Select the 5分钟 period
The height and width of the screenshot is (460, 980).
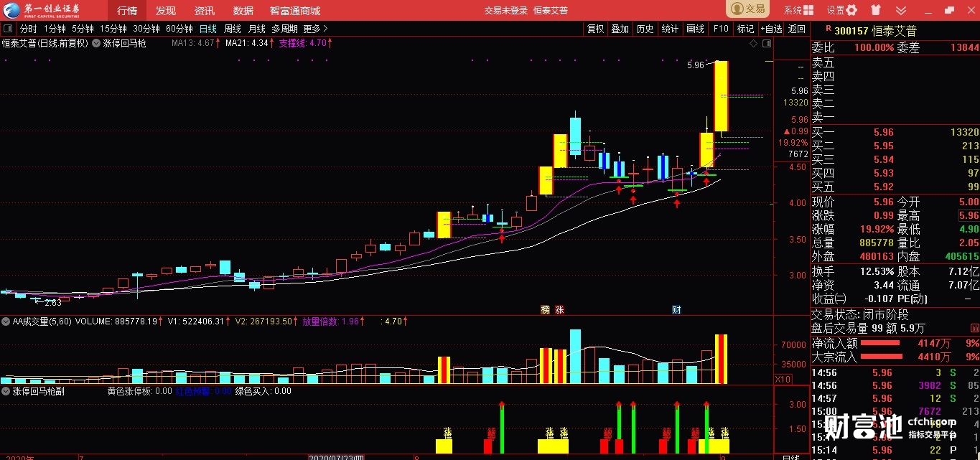point(83,29)
